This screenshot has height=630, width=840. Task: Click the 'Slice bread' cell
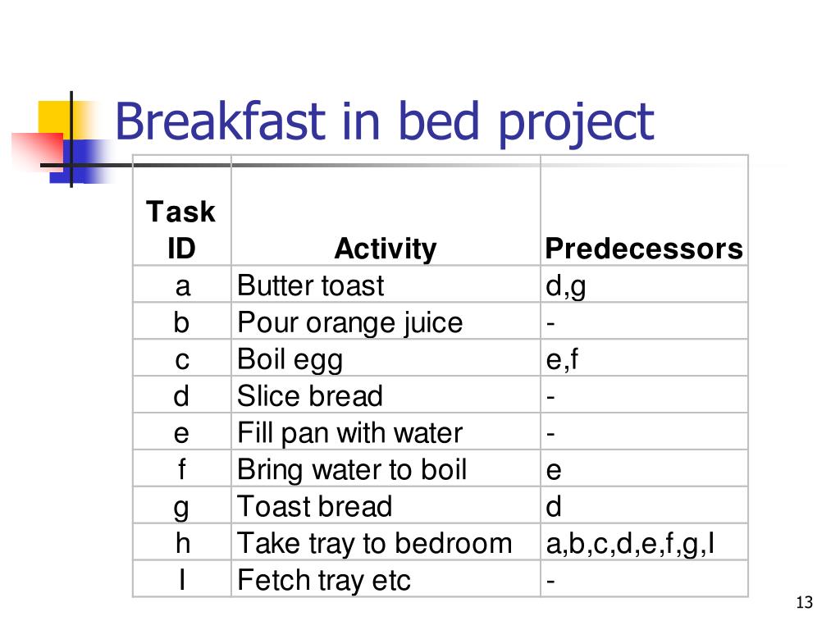pos(386,395)
